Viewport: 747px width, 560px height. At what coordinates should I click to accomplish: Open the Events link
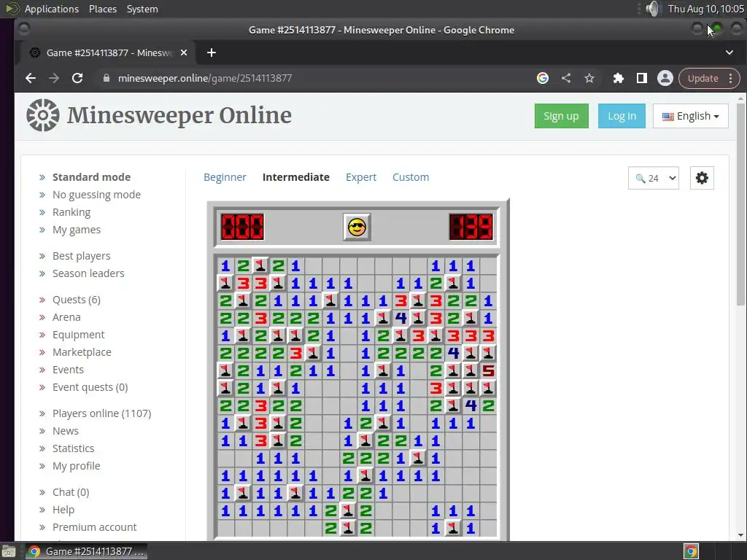68,370
